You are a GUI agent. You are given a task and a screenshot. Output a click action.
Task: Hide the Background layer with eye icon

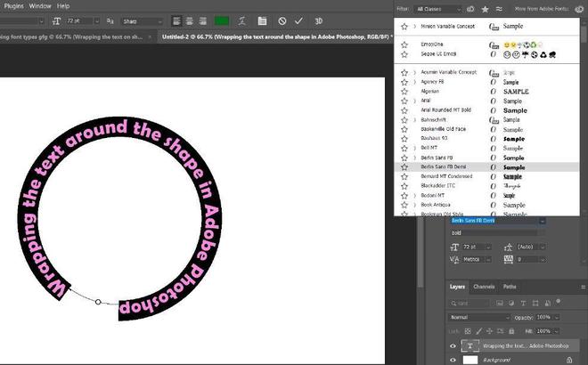pos(453,360)
